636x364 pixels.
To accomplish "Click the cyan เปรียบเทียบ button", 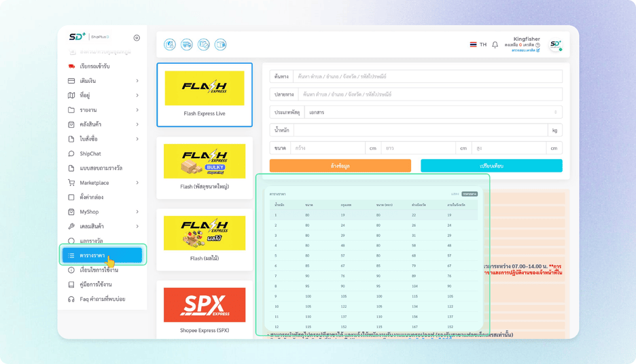I will coord(491,166).
